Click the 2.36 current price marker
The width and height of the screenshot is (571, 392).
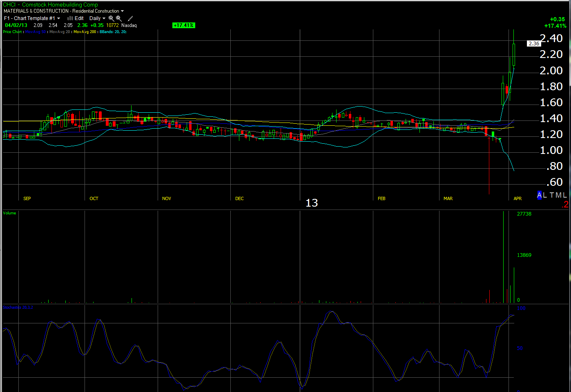tap(534, 44)
